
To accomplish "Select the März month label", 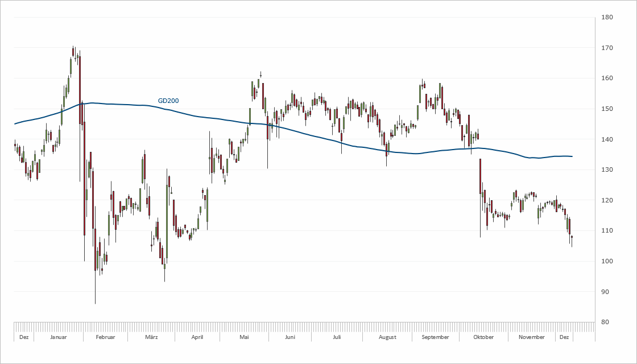I will pyautogui.click(x=151, y=337).
